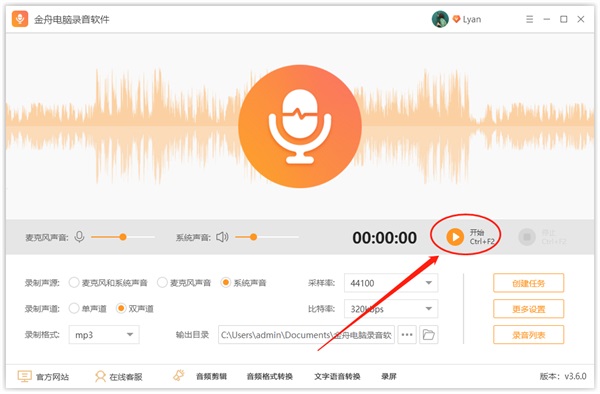This screenshot has width=600, height=394.
Task: Click the Lyan user avatar
Action: click(440, 19)
